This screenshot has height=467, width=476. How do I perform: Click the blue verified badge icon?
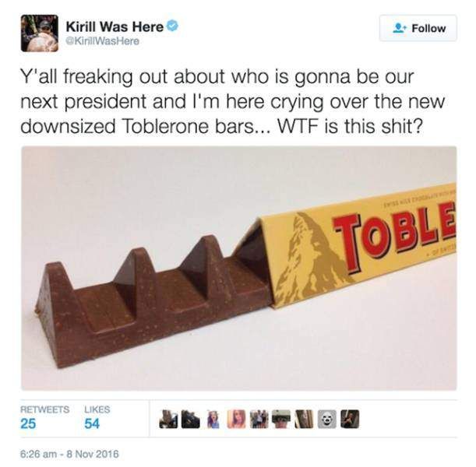tap(172, 26)
